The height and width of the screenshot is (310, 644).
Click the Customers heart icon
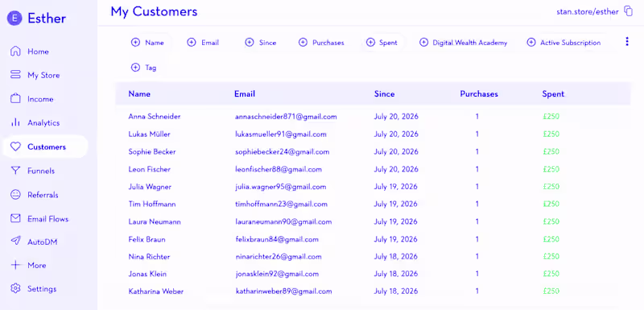[15, 147]
